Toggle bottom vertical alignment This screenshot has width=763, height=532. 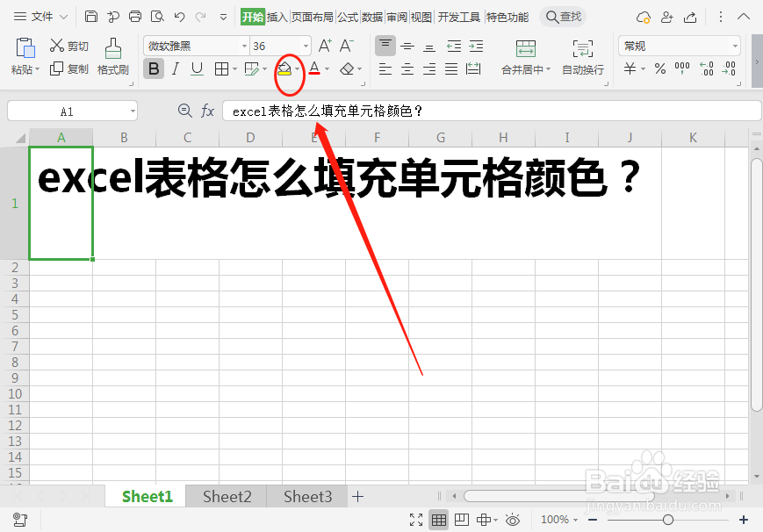(429, 47)
